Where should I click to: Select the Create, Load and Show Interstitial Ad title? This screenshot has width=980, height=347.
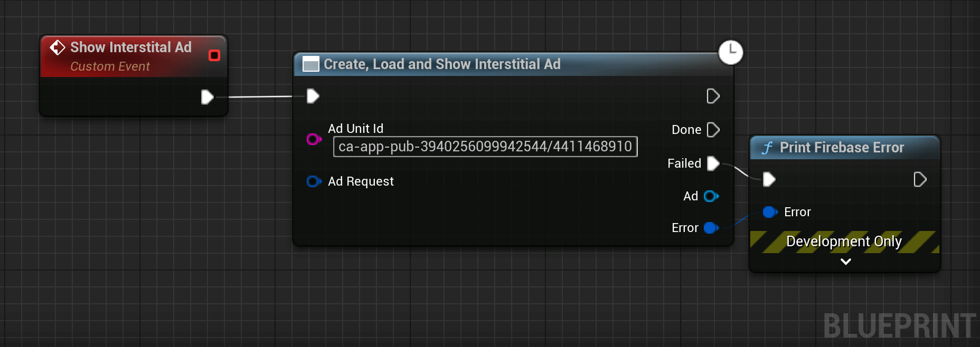[442, 64]
